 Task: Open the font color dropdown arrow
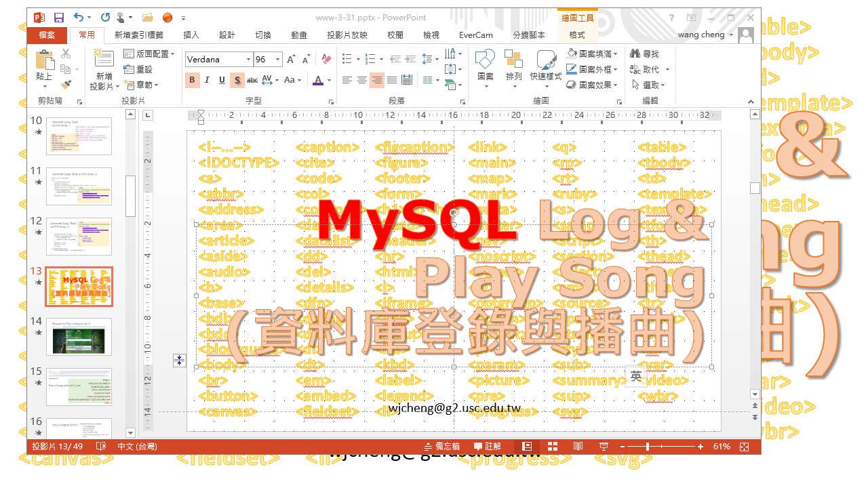(x=328, y=80)
